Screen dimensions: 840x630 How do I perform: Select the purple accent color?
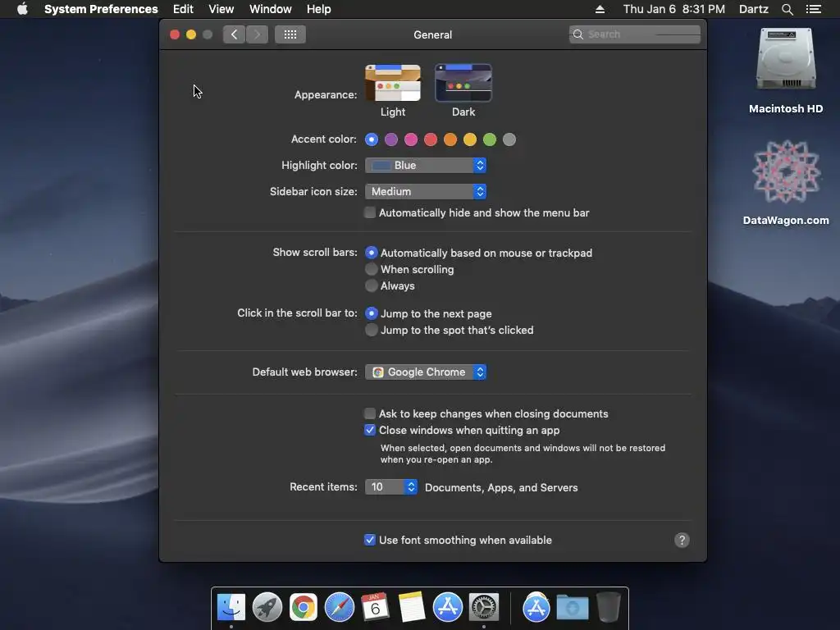(391, 139)
